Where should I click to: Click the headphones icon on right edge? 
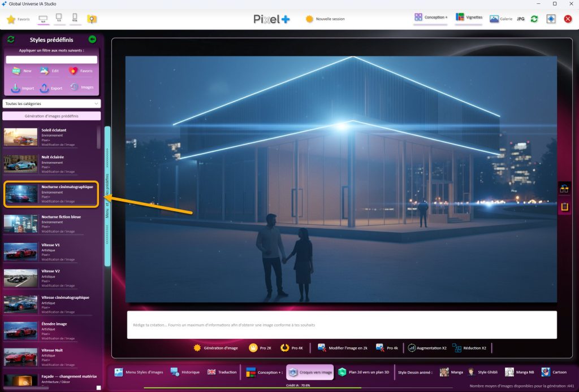point(564,189)
